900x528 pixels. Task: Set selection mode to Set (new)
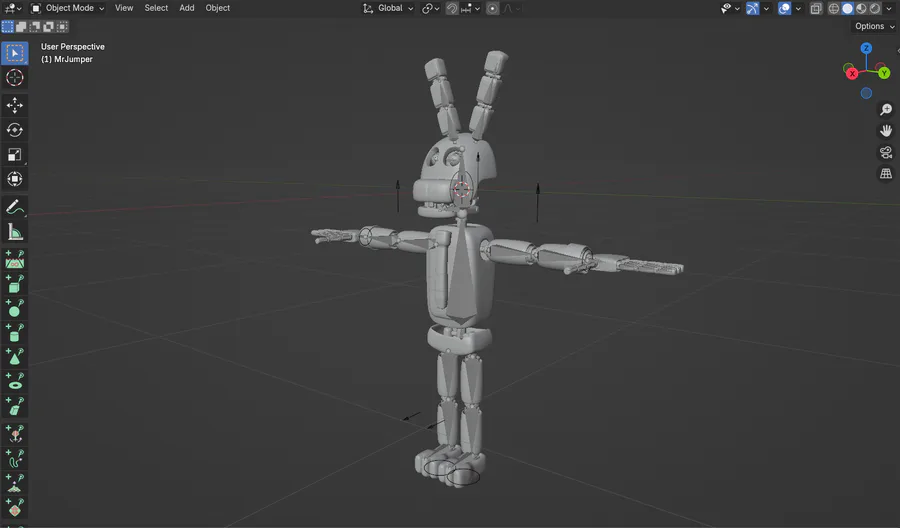click(x=7, y=26)
